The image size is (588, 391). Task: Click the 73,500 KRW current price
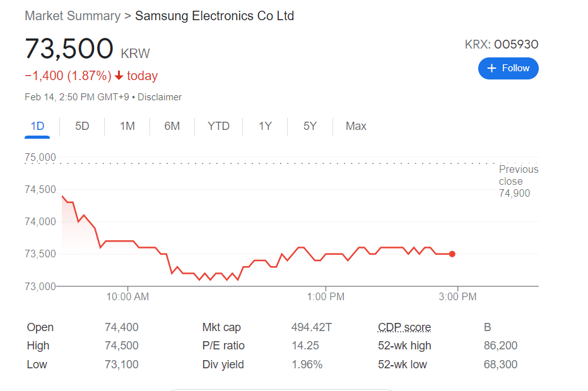pos(69,49)
